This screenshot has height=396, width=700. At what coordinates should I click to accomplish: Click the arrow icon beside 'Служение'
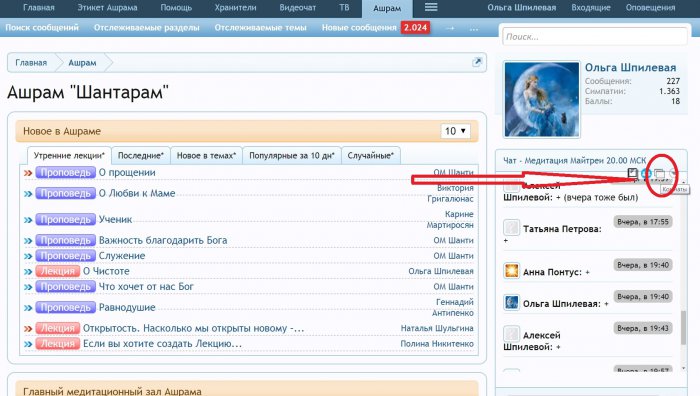click(x=28, y=256)
